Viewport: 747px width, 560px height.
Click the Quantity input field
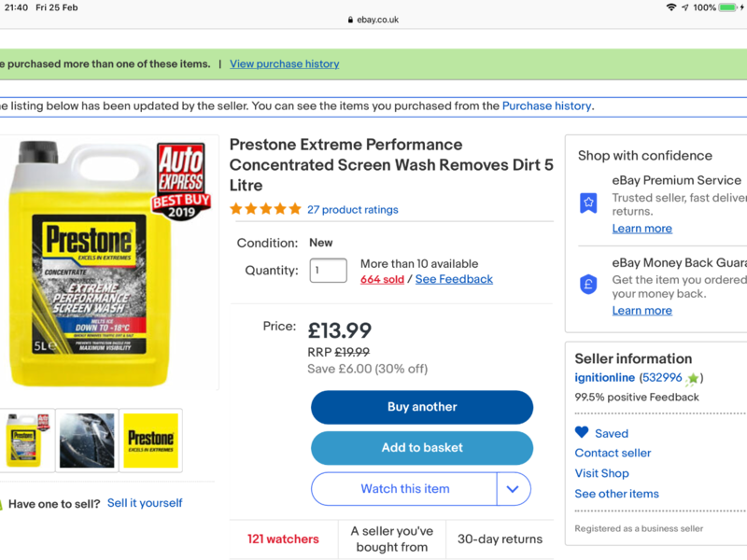point(328,271)
